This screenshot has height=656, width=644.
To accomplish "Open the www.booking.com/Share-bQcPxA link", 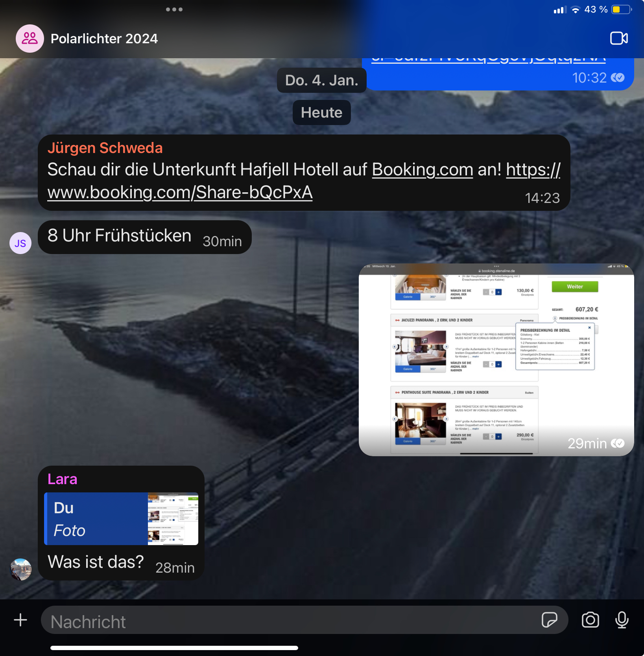I will [180, 193].
